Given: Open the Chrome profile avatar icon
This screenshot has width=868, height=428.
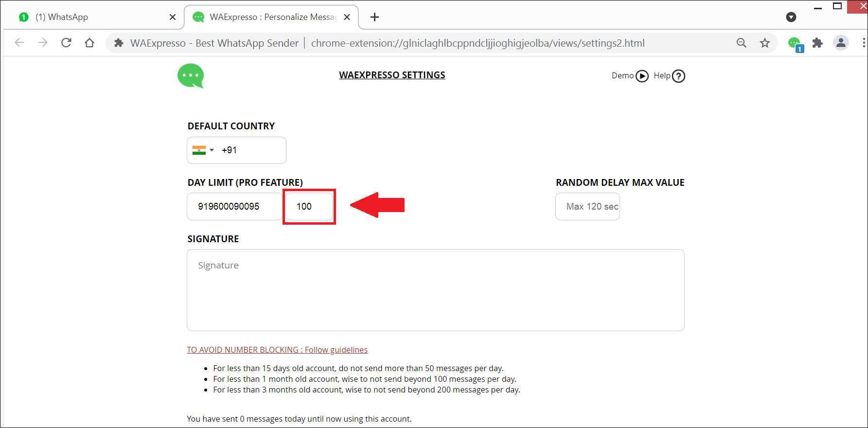Looking at the screenshot, I should click(841, 43).
